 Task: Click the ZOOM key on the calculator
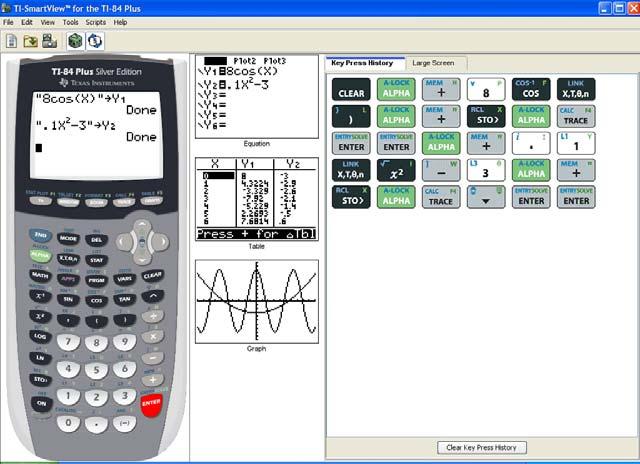pyautogui.click(x=96, y=202)
